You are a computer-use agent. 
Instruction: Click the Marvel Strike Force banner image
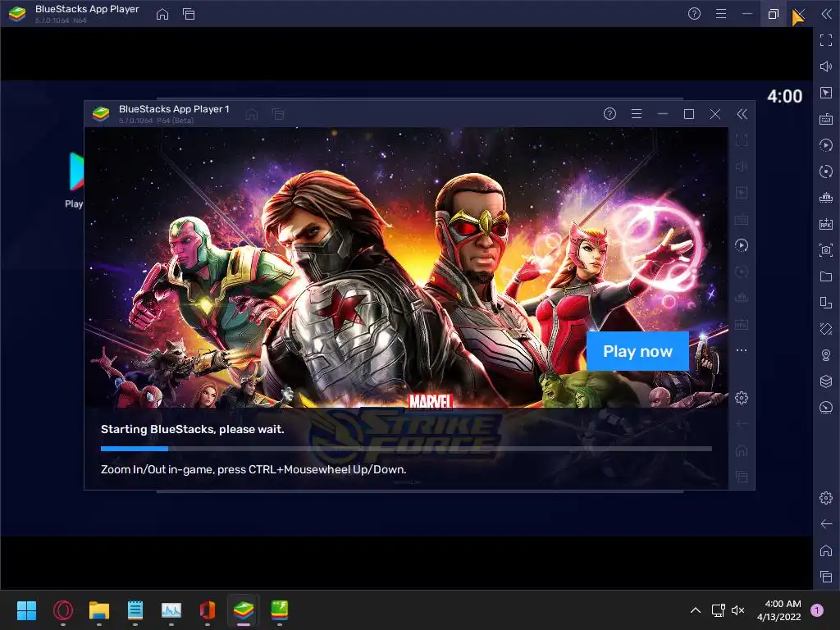(406, 268)
